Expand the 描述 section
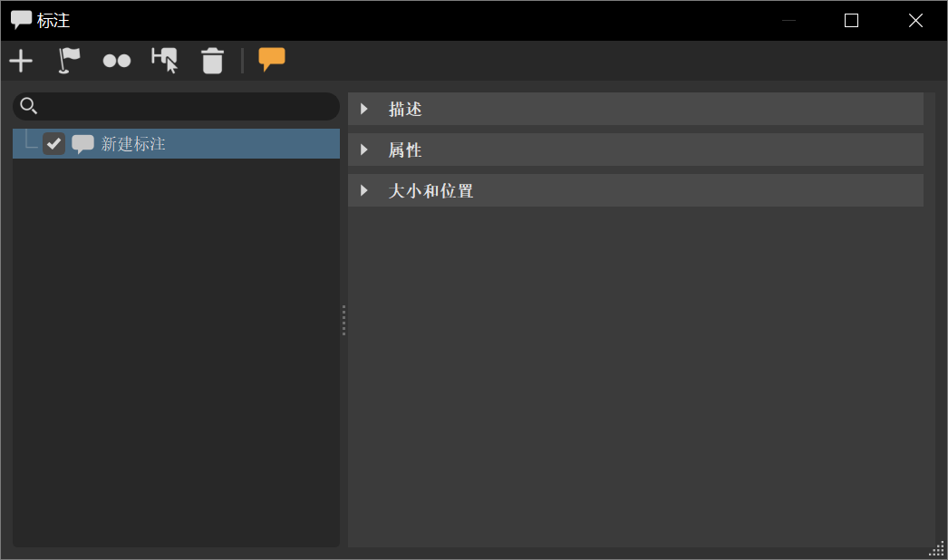Viewport: 948px width, 560px height. 364,109
